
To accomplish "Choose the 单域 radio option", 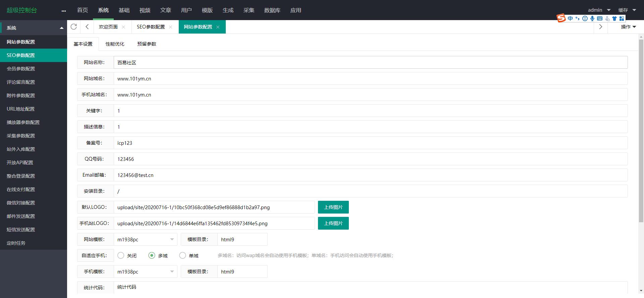I will (x=182, y=255).
